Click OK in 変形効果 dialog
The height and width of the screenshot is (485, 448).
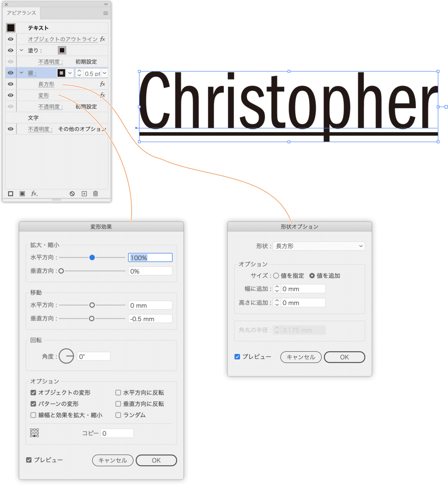pos(156,460)
